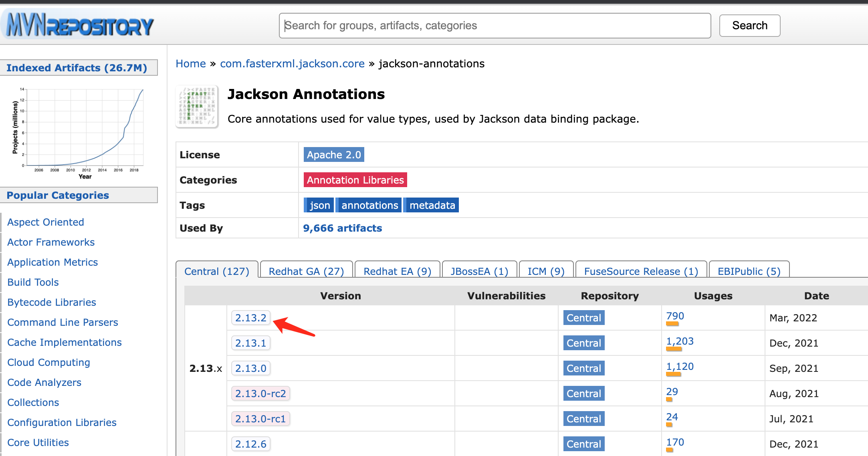Switch to FuseSource Release (1) tab

coord(641,271)
